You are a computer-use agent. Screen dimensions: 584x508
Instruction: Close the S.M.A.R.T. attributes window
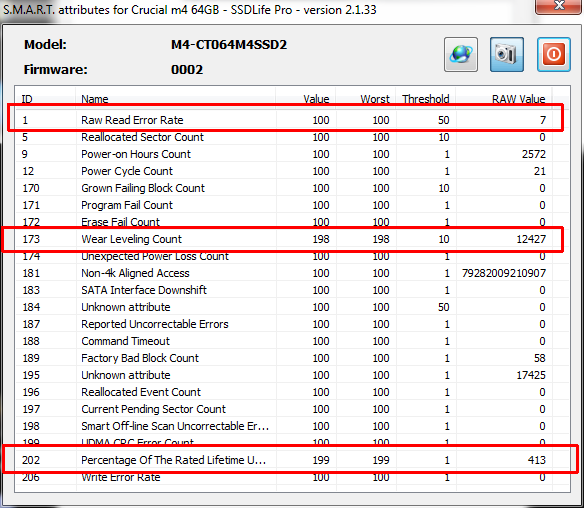pos(559,6)
